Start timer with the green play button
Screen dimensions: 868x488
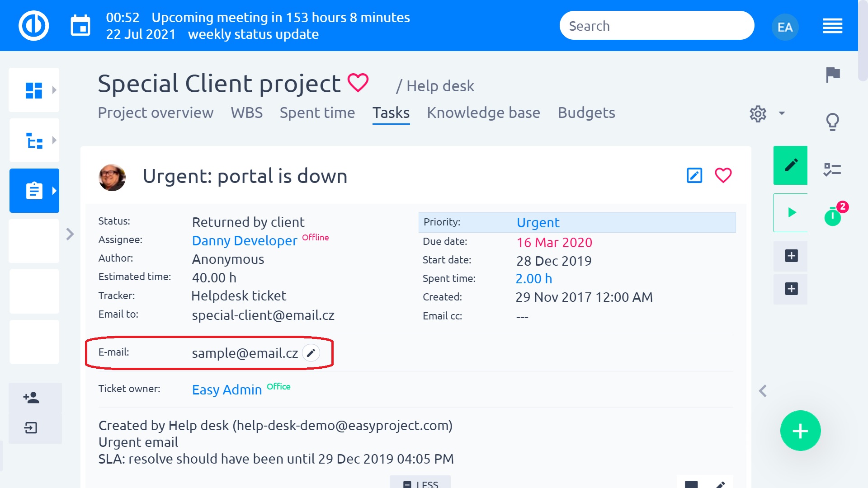tap(790, 213)
